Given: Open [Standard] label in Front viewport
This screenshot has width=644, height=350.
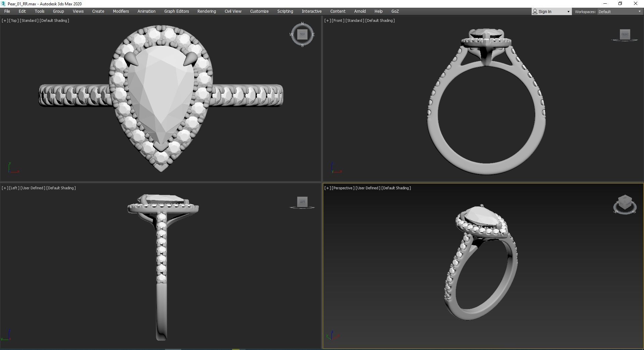Looking at the screenshot, I should coord(355,20).
